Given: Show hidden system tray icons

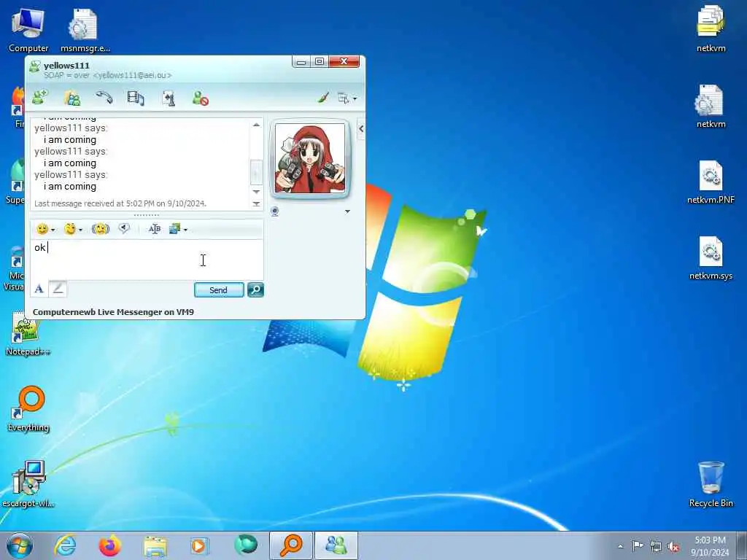Looking at the screenshot, I should [x=620, y=546].
